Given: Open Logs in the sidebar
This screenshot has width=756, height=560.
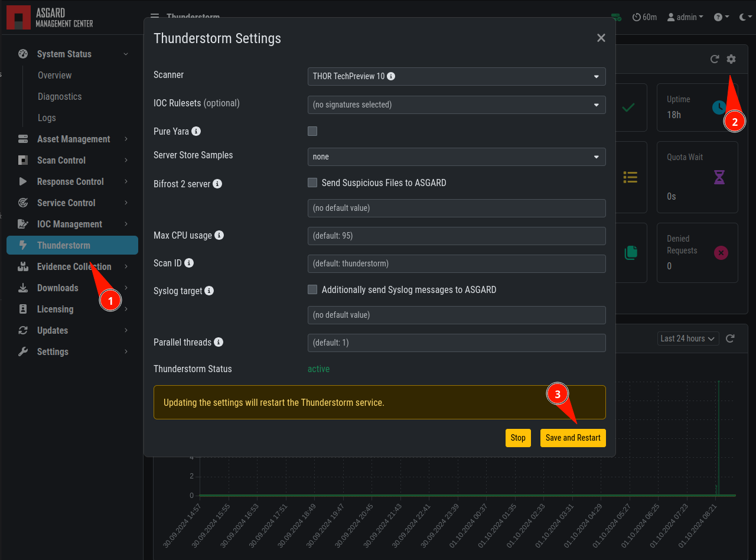Looking at the screenshot, I should point(47,118).
